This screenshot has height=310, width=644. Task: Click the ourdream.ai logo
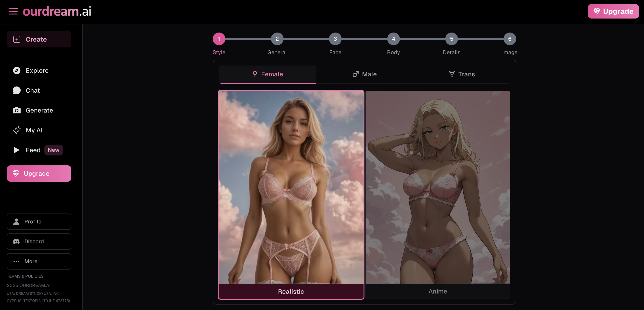click(56, 11)
